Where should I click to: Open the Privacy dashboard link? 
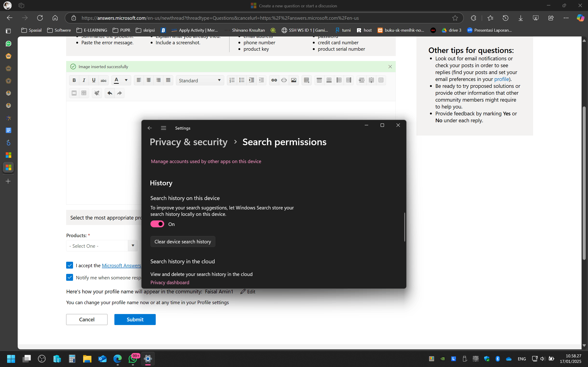pos(170,282)
